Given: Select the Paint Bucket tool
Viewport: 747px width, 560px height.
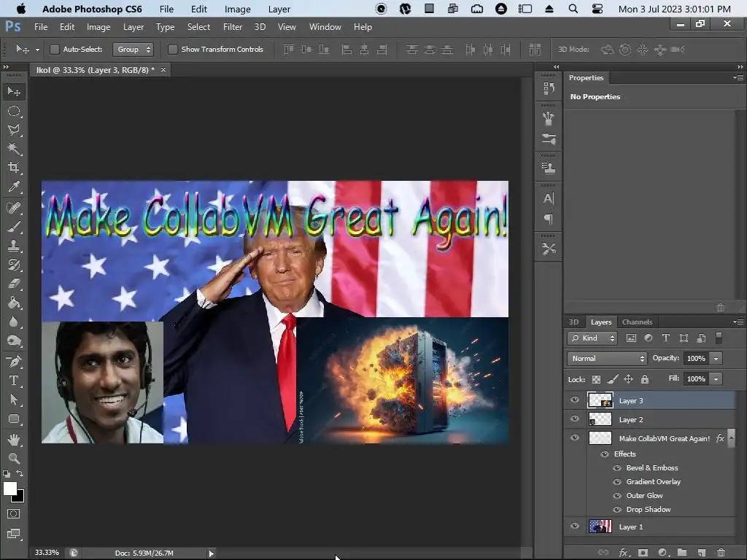Looking at the screenshot, I should coord(14,303).
